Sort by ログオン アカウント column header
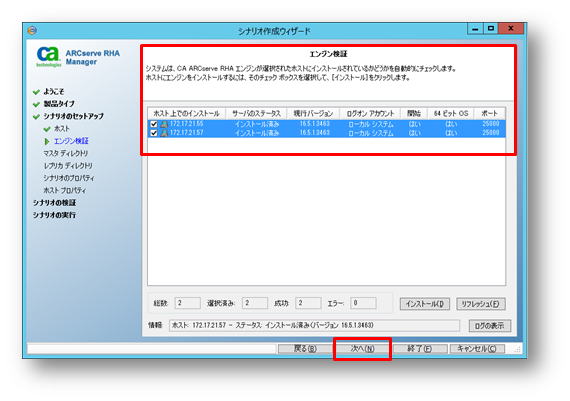Screen dimensions: 570x401 point(370,114)
